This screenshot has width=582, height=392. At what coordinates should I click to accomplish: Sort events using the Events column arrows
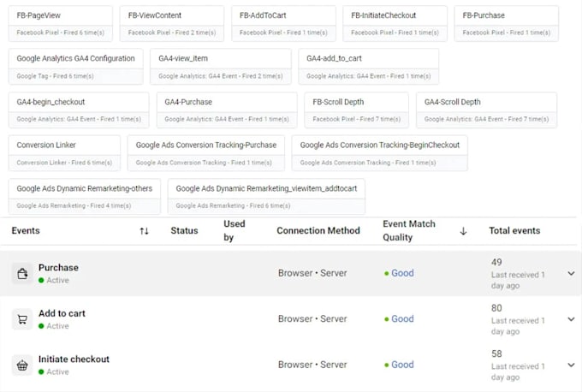point(144,231)
